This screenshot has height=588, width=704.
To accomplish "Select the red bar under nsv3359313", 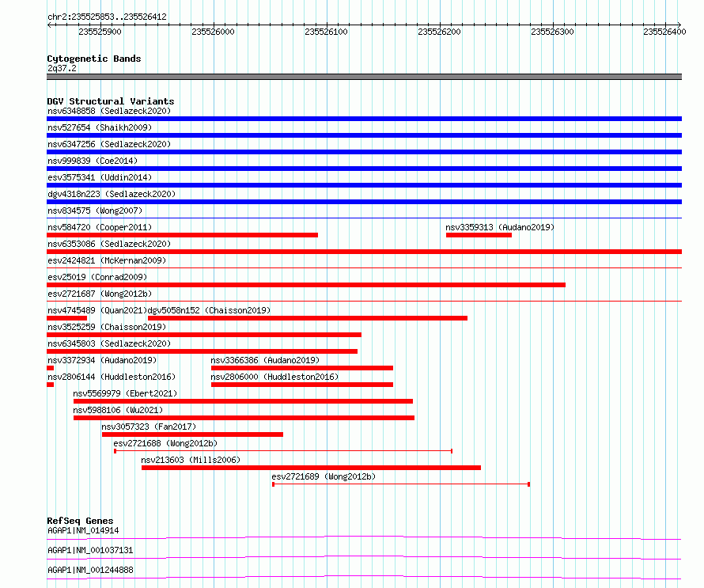I will pos(479,235).
